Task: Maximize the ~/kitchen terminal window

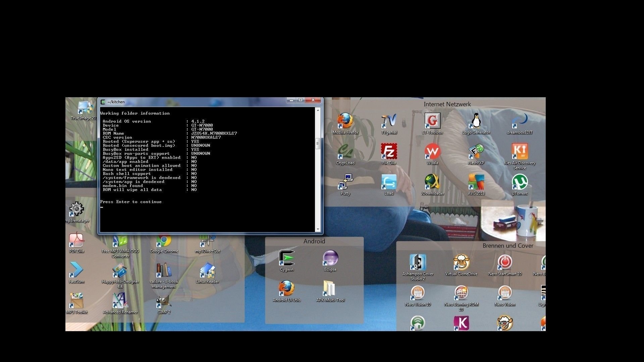Action: (301, 100)
